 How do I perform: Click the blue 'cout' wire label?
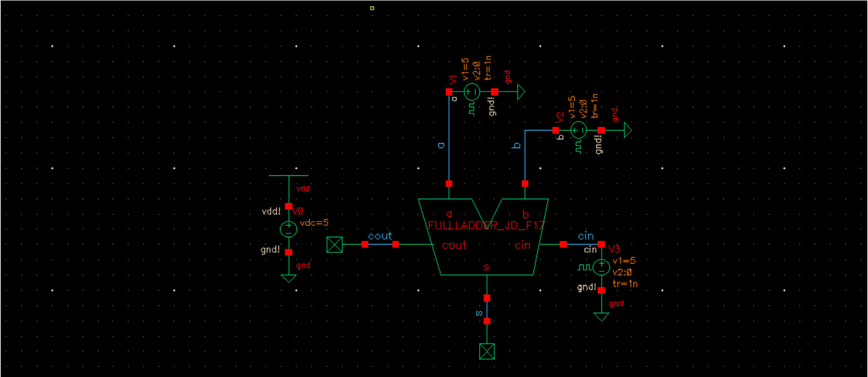click(x=380, y=236)
